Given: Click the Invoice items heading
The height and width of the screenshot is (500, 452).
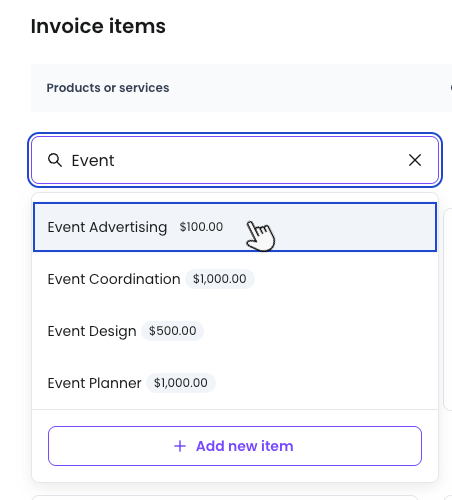Looking at the screenshot, I should click(98, 26).
